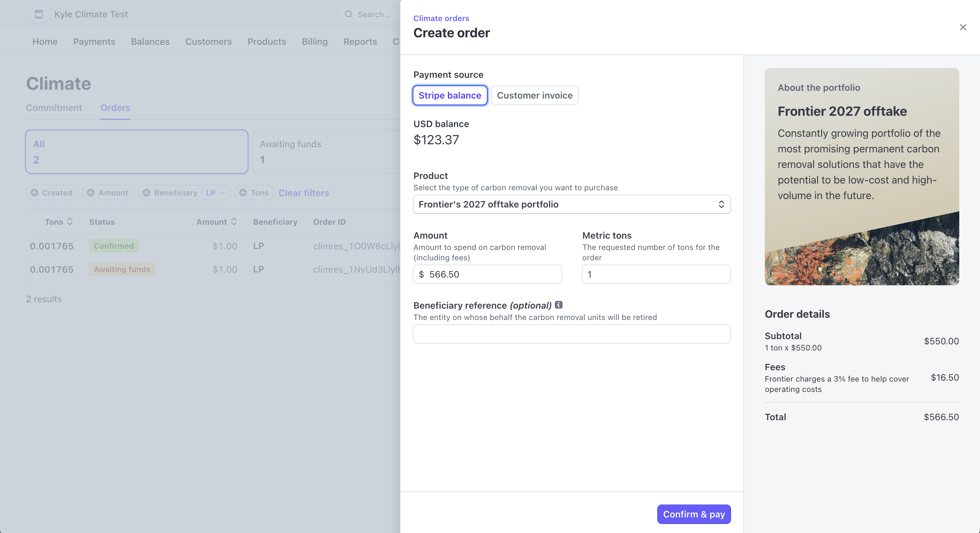Image resolution: width=980 pixels, height=533 pixels.
Task: Click the search magnifier icon
Action: click(x=348, y=15)
